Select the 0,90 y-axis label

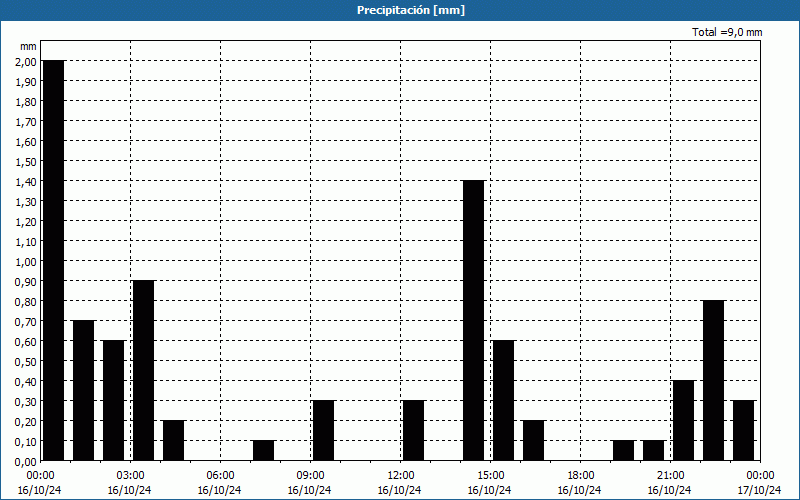pos(27,282)
